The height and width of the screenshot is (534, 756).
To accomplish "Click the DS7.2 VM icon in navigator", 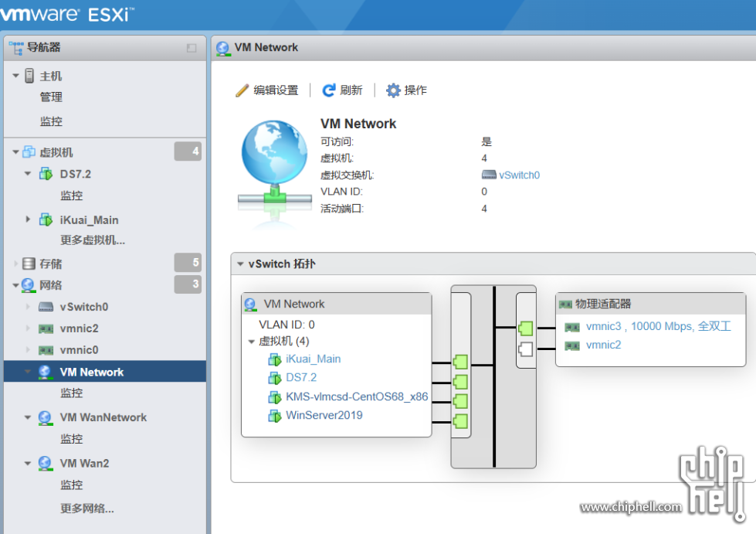I will (46, 174).
